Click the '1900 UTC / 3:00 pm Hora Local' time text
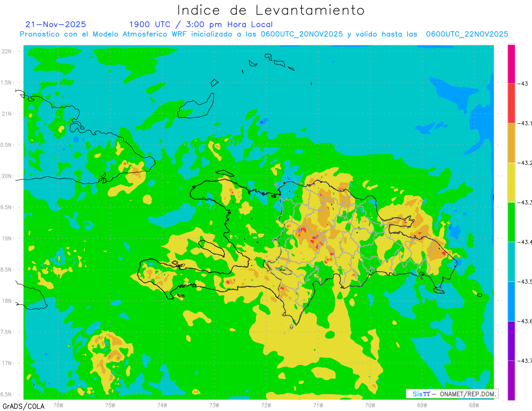 coord(201,24)
